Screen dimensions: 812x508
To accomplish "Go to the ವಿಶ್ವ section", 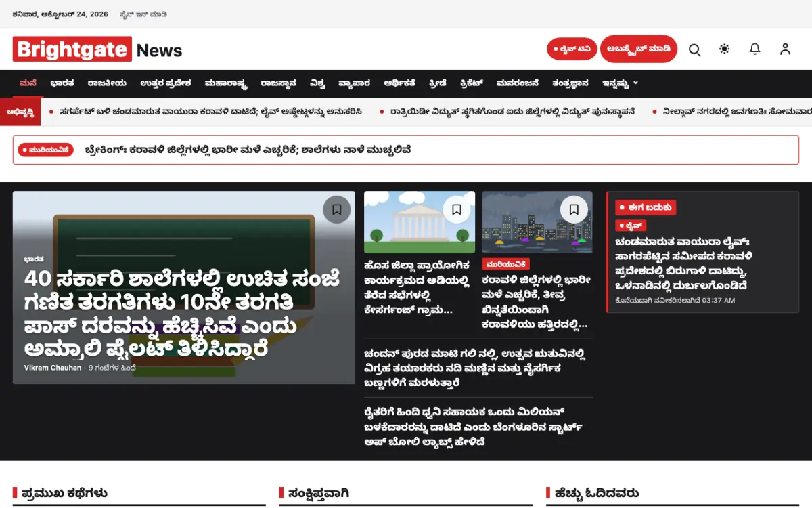I will pos(317,83).
